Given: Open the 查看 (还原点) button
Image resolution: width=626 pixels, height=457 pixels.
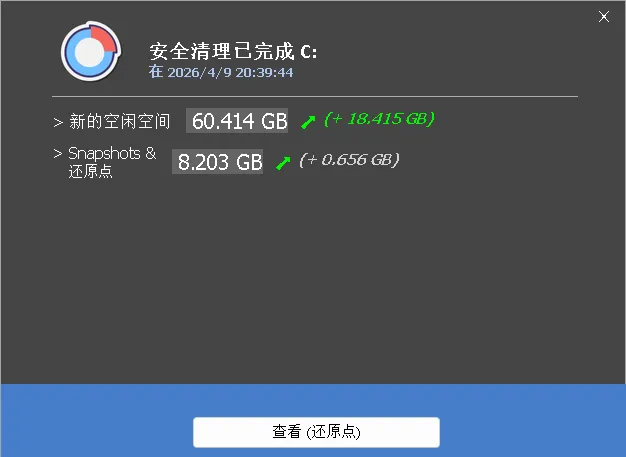Looking at the screenshot, I should click(x=316, y=432).
